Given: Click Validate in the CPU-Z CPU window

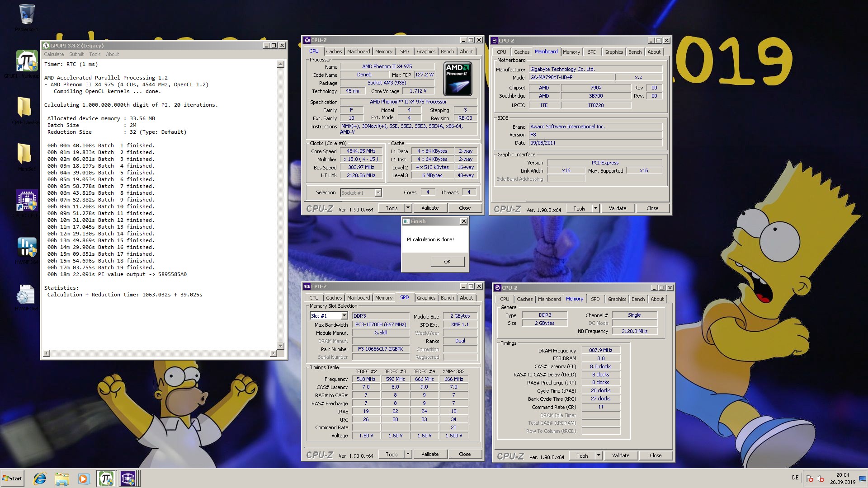Looking at the screenshot, I should click(430, 208).
